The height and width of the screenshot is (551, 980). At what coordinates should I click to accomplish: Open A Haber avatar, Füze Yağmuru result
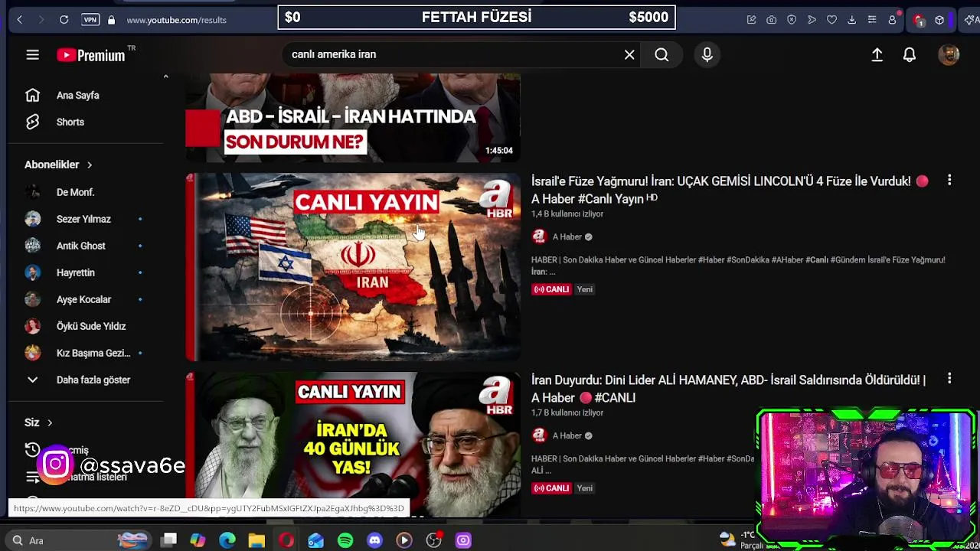point(539,236)
